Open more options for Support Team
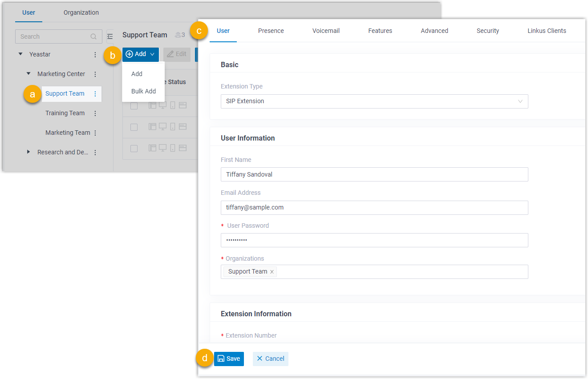The height and width of the screenshot is (379, 588). (95, 93)
